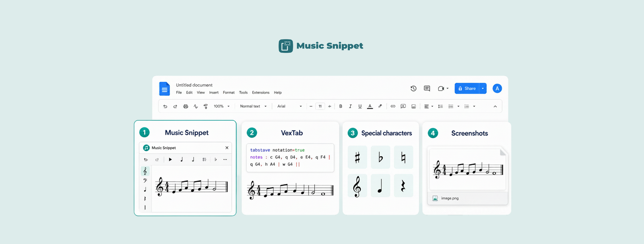Open Share options dropdown arrow

[483, 89]
